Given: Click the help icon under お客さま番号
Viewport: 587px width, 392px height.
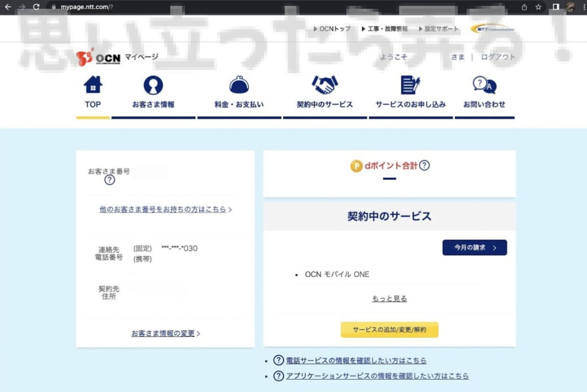Looking at the screenshot, I should (109, 180).
